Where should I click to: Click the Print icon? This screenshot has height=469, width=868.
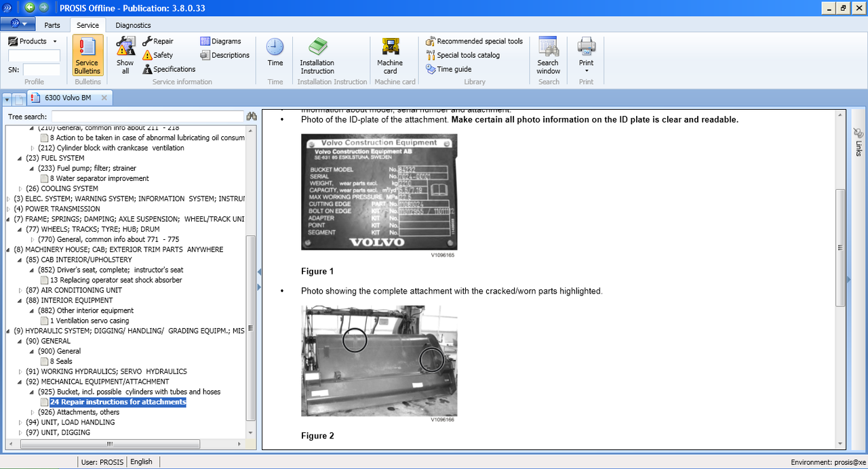(x=586, y=46)
